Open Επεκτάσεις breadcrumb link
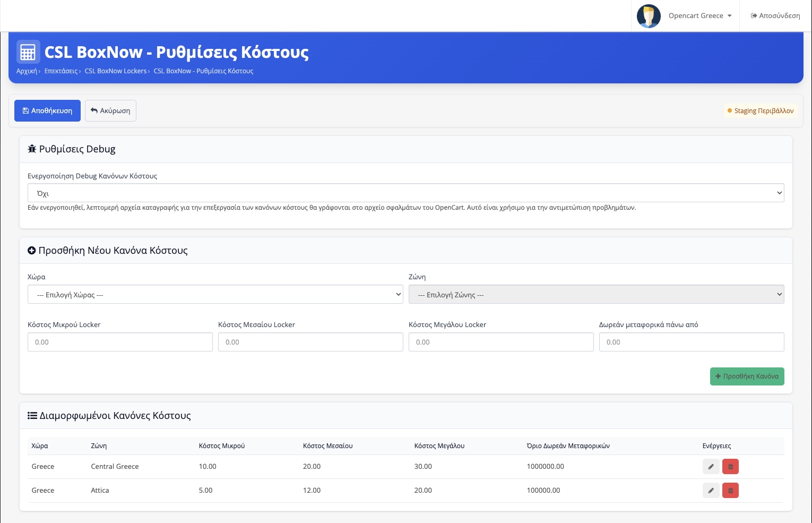Viewport: 812px width, 523px height. [x=61, y=71]
